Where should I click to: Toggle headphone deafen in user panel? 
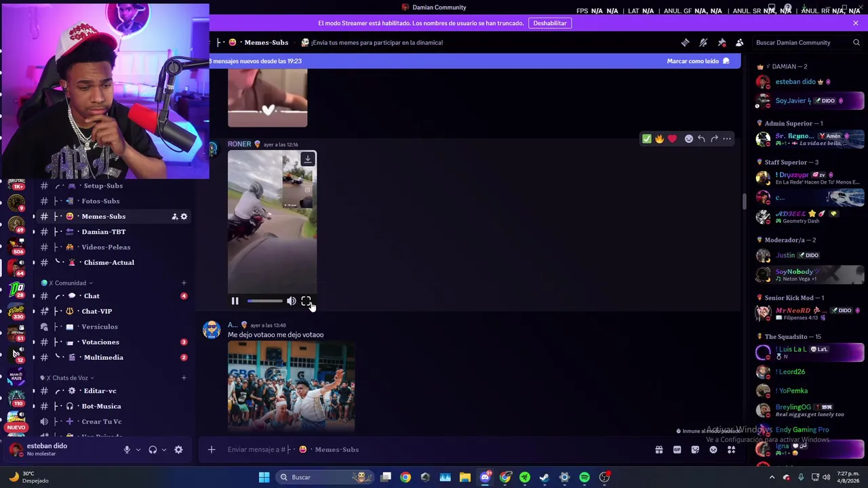tap(153, 449)
